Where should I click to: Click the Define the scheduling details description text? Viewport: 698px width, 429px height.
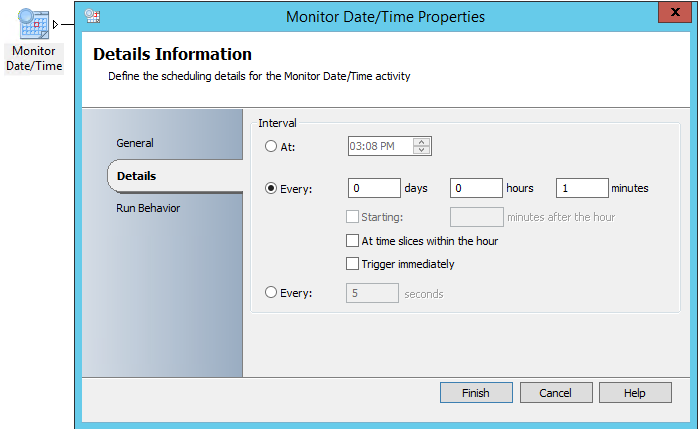pyautogui.click(x=259, y=76)
